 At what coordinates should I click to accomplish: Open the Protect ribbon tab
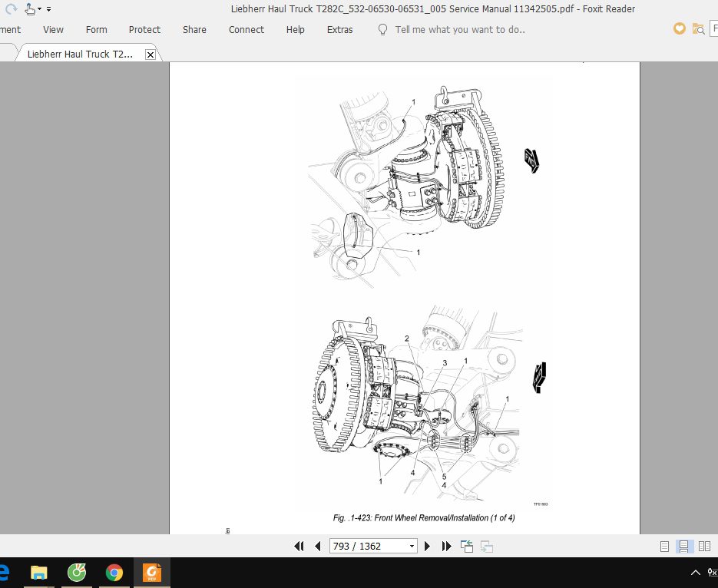(x=144, y=30)
